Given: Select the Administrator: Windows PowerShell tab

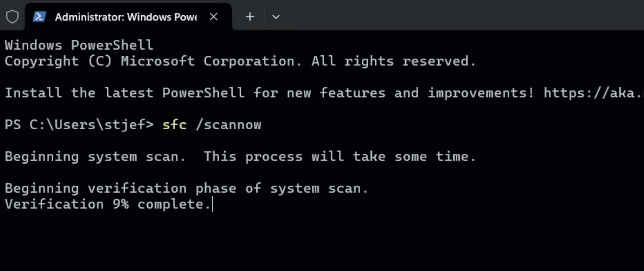Looking at the screenshot, I should coord(125,17).
